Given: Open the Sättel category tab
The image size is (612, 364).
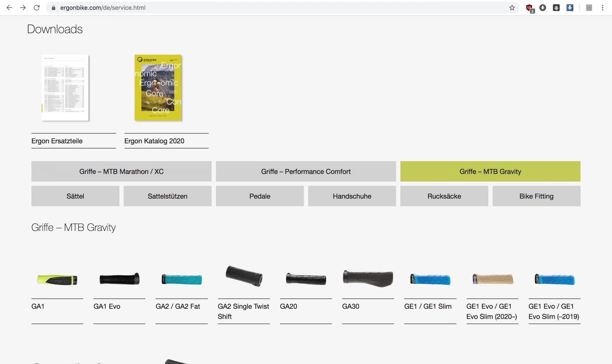Looking at the screenshot, I should coord(75,196).
